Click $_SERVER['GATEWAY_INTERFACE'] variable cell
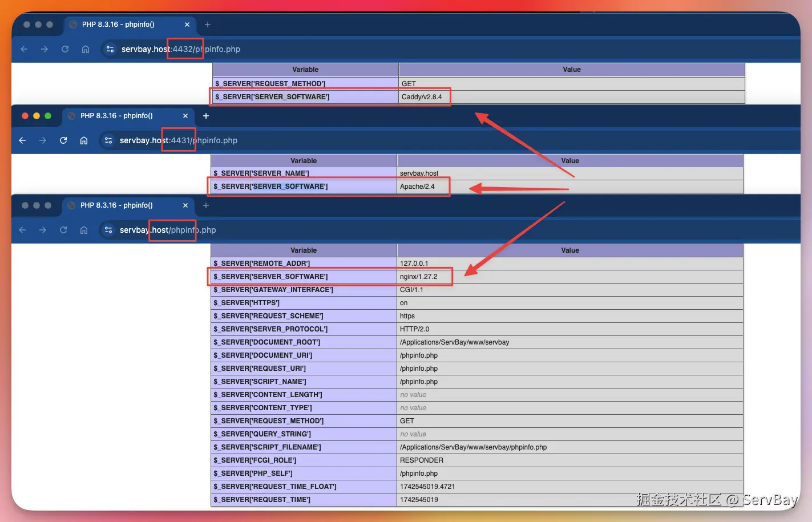 (304, 290)
